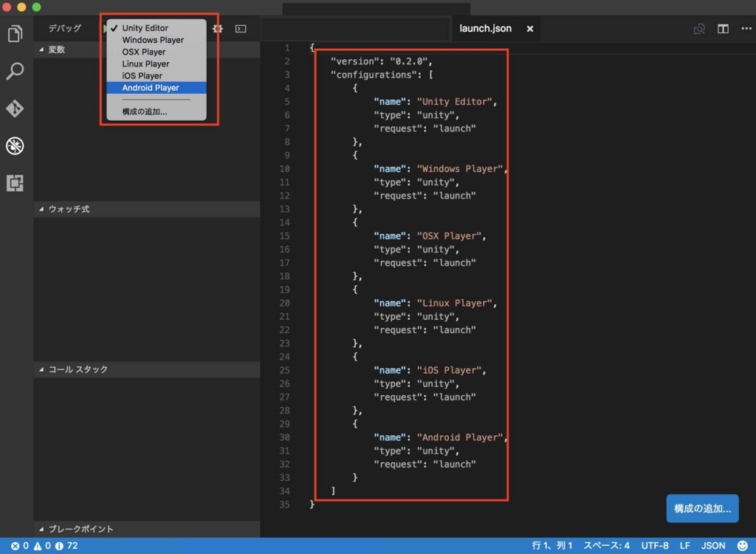Open the Explorer files view

[x=15, y=33]
